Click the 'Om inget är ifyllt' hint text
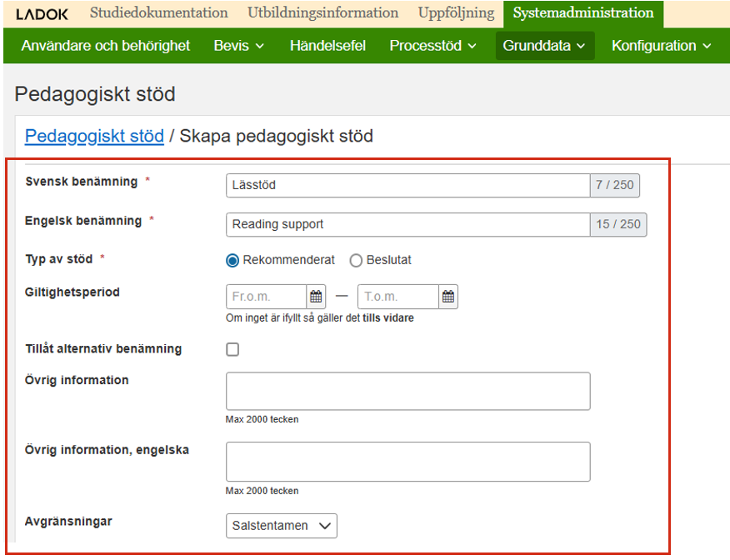730x560 pixels. coord(320,318)
